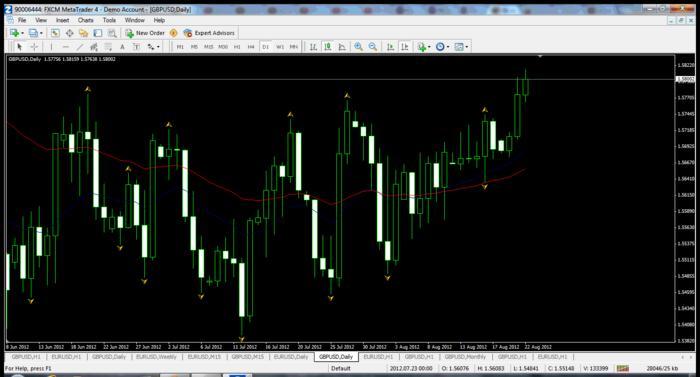Image resolution: width=700 pixels, height=377 pixels.
Task: Zoom out of the chart
Action: pyautogui.click(x=373, y=46)
